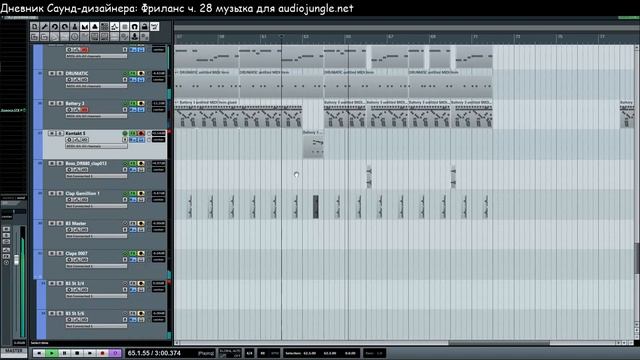
Task: Open input dropdown on Boss_DR880_clap013 track
Action: (96, 176)
